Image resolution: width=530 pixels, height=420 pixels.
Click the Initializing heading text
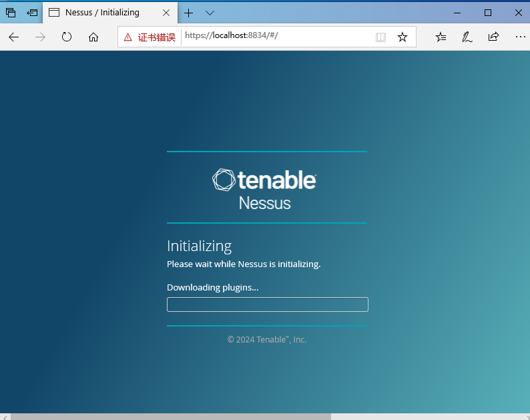[199, 246]
